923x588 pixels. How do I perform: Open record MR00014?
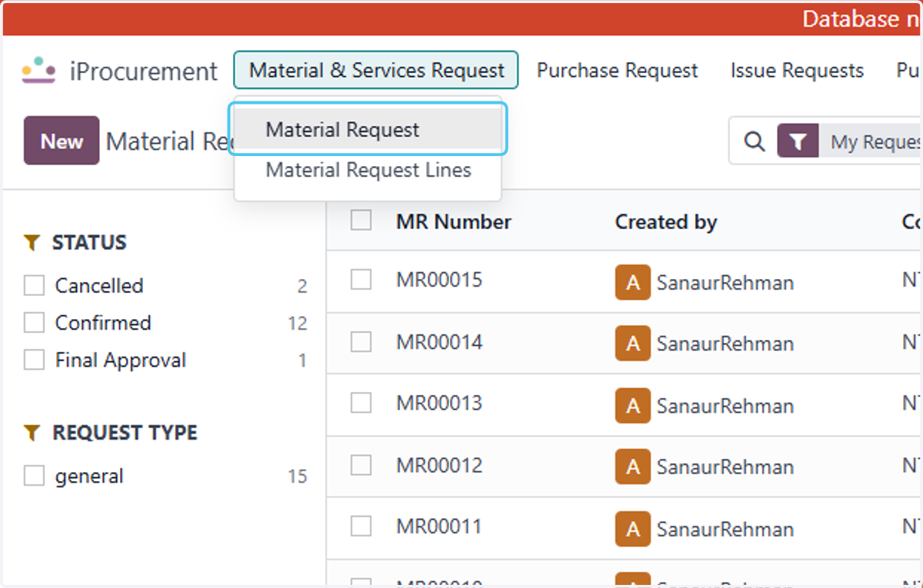[439, 342]
